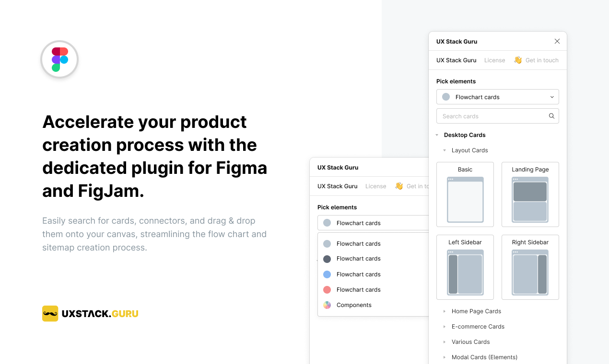
Task: Click the blue swatch in dropdown list
Action: [327, 274]
